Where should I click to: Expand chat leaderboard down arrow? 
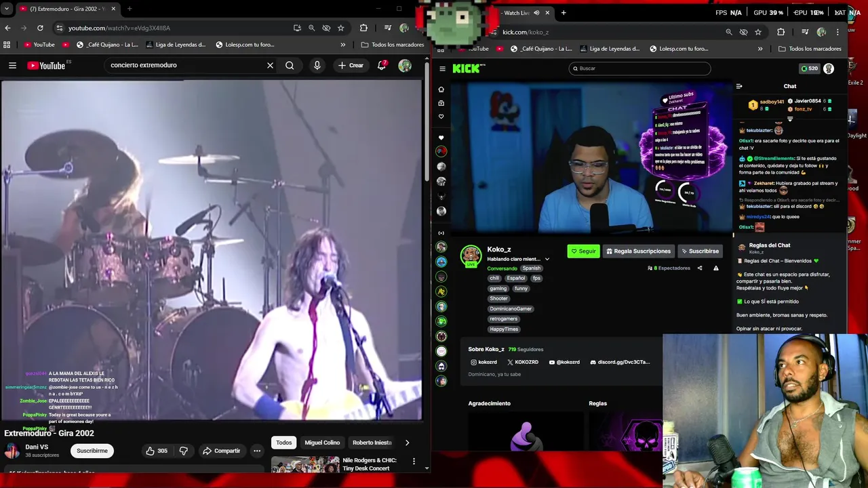click(x=789, y=119)
